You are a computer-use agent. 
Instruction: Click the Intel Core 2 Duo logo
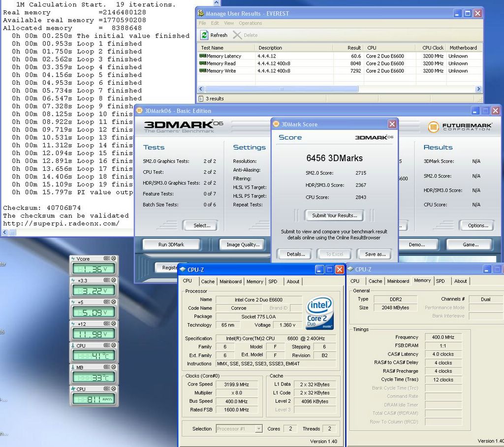(x=319, y=313)
